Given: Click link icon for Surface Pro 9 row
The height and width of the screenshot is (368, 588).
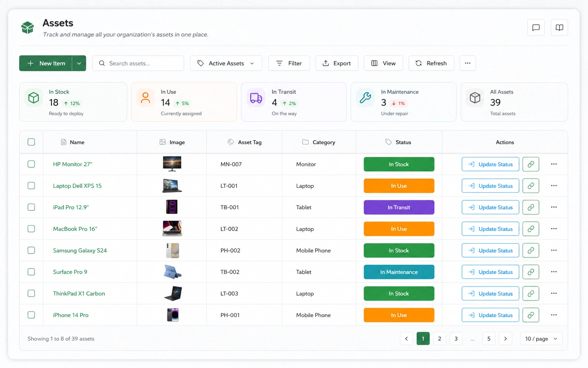Looking at the screenshot, I should 531,272.
